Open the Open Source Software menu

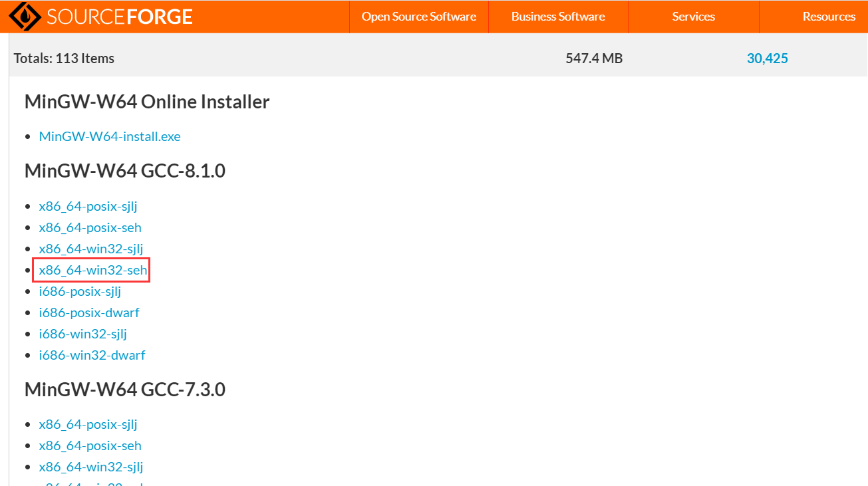[418, 16]
